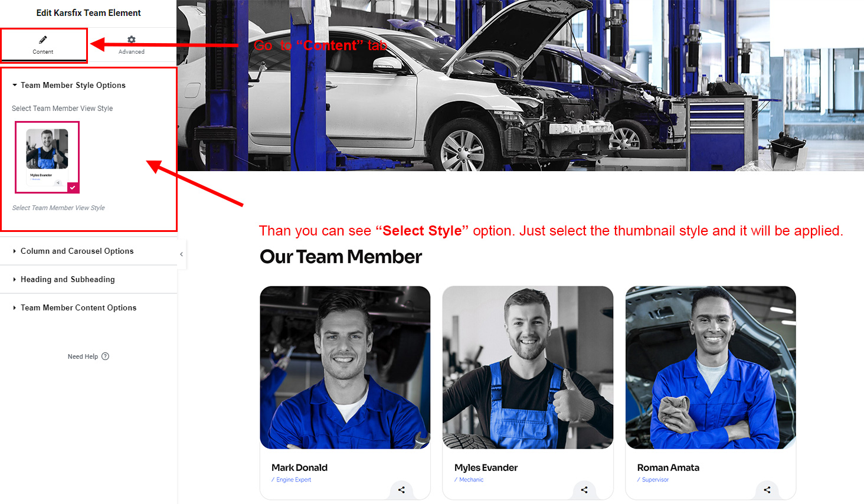Click Mark Donald's team photo
Viewport: 864px width, 504px height.
pyautogui.click(x=345, y=367)
